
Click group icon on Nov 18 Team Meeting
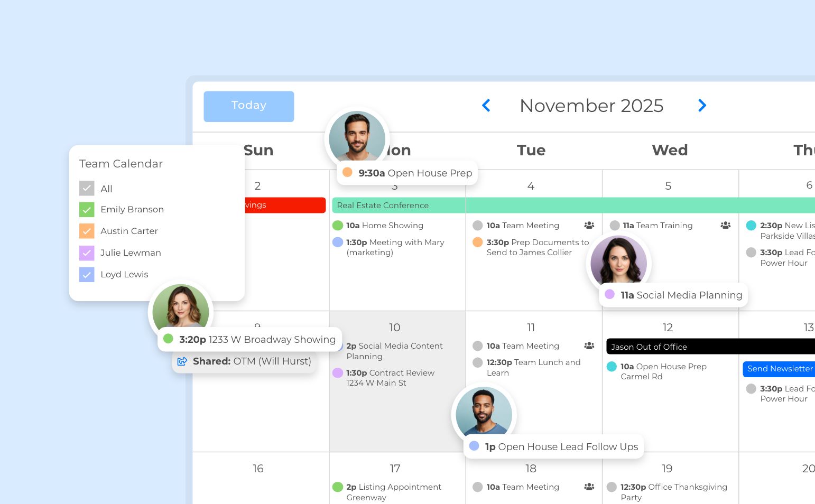(589, 487)
